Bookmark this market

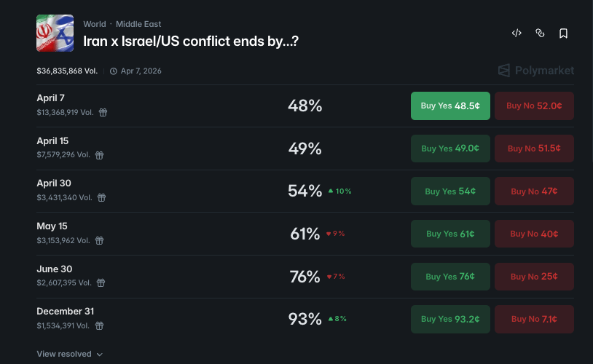pyautogui.click(x=563, y=33)
